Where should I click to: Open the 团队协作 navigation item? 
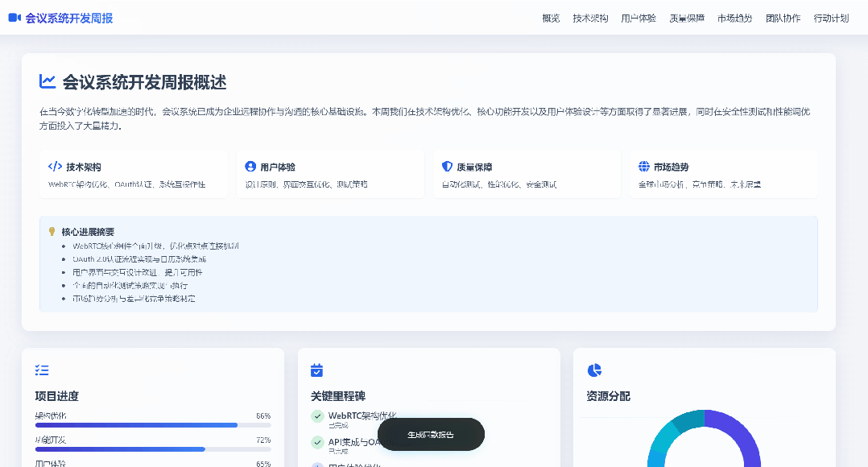(783, 19)
